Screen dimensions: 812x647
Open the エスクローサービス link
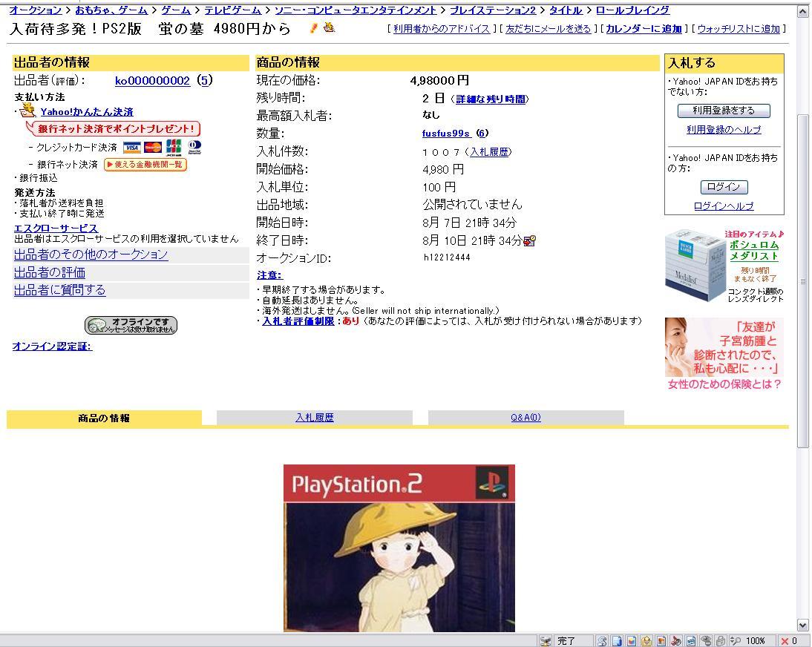(x=56, y=229)
